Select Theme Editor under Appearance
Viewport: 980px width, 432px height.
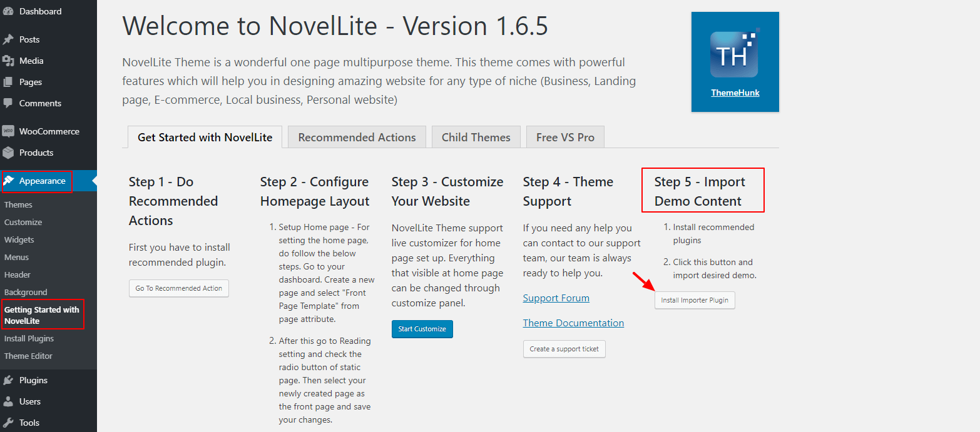(28, 355)
